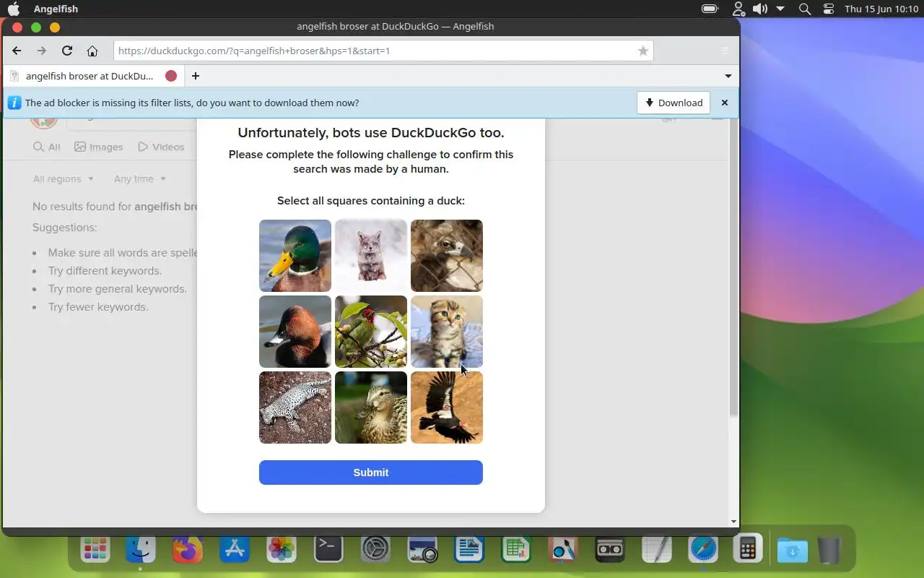Go back to the previous page
Viewport: 924px width, 578px height.
[17, 51]
